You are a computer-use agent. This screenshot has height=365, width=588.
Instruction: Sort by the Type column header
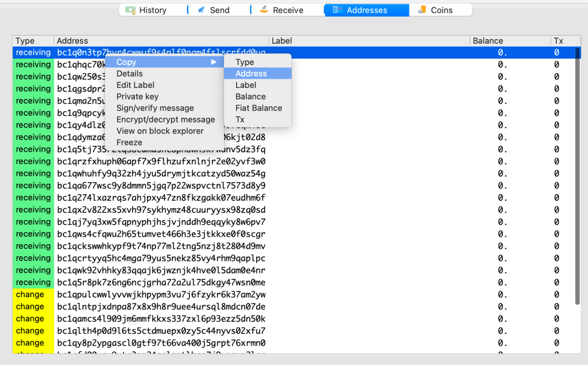pos(25,41)
